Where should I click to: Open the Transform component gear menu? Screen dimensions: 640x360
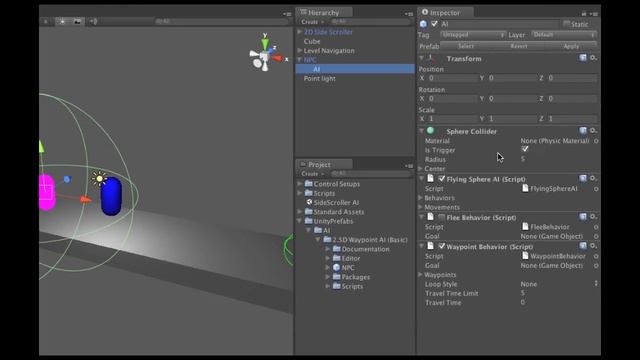(593, 58)
